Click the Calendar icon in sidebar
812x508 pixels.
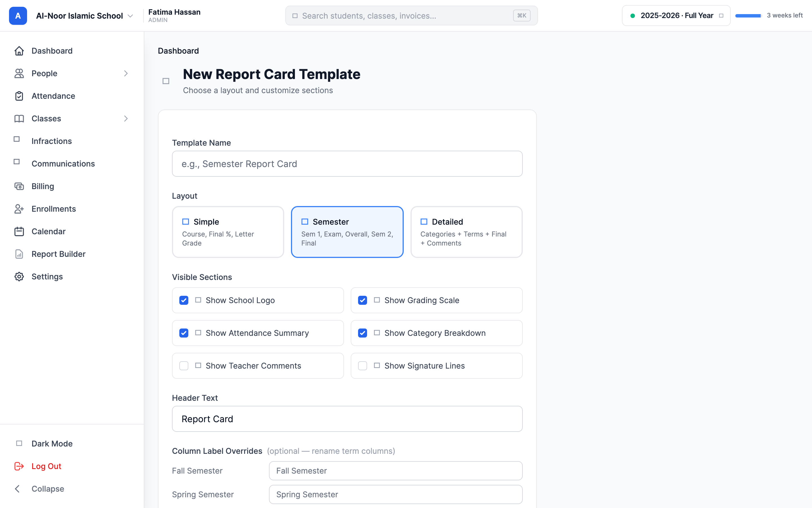pos(19,231)
